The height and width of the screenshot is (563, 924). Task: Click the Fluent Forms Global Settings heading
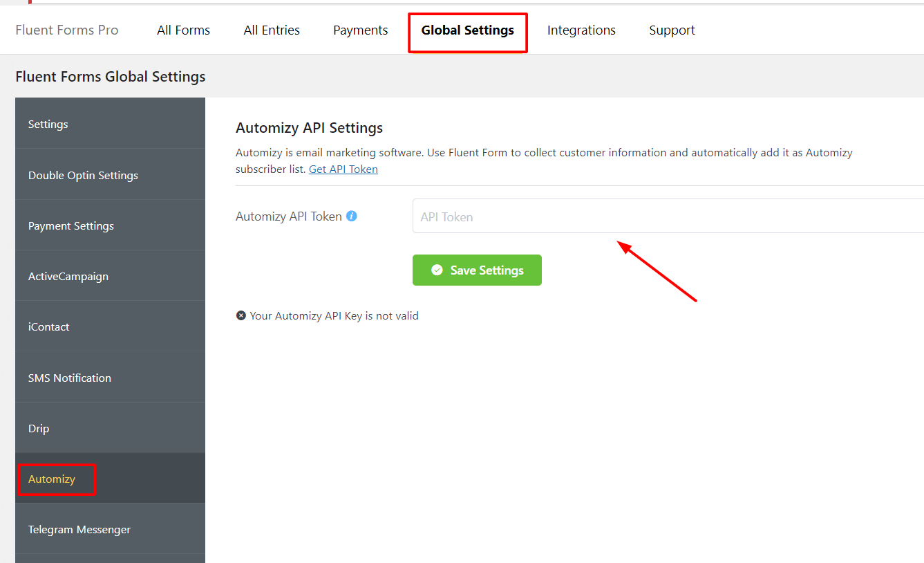111,77
